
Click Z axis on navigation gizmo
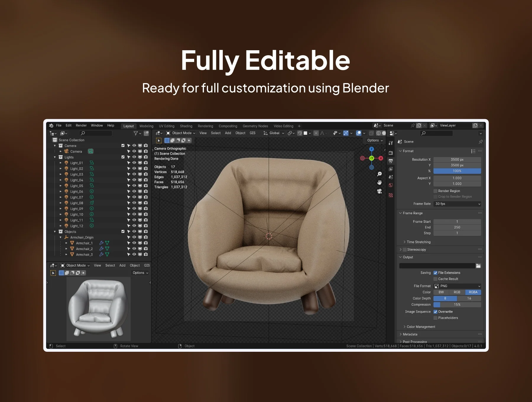[372, 149]
